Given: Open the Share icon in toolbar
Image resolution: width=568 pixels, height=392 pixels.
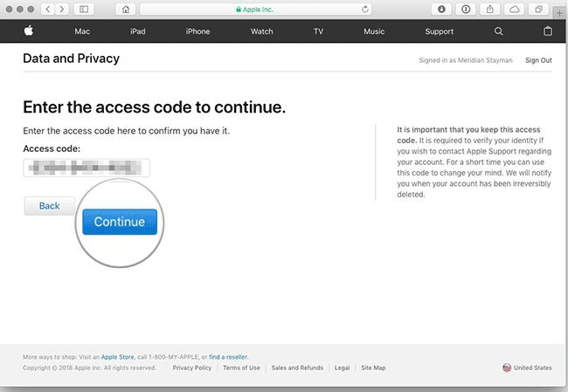Looking at the screenshot, I should click(x=490, y=10).
